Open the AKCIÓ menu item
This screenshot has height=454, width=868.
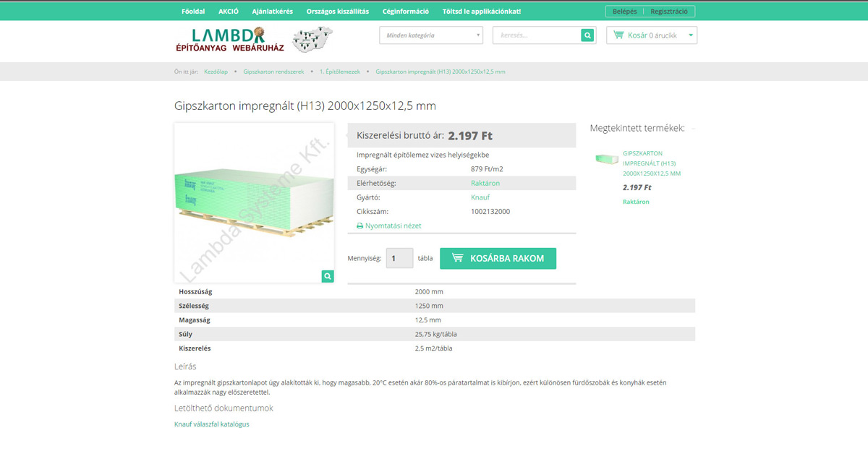click(229, 12)
